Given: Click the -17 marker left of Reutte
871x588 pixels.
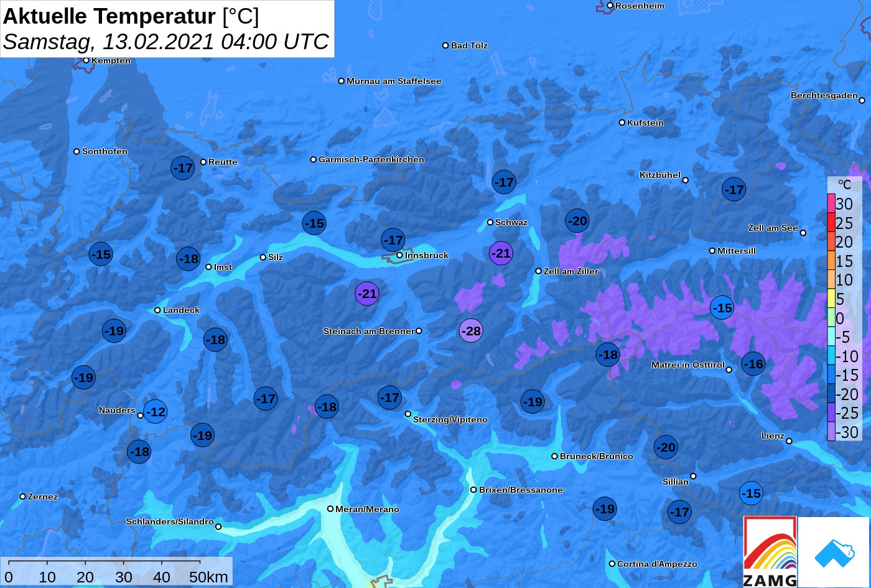Looking at the screenshot, I should click(x=183, y=168).
